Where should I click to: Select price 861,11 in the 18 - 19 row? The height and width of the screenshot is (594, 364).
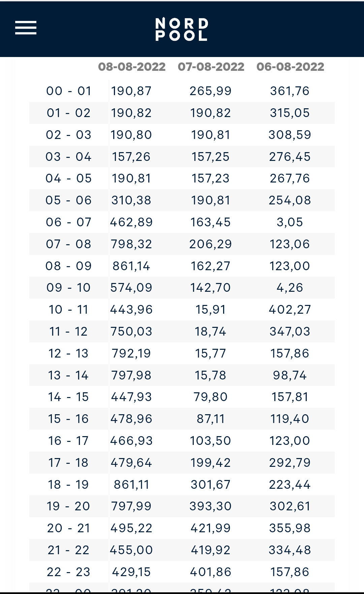tap(131, 485)
